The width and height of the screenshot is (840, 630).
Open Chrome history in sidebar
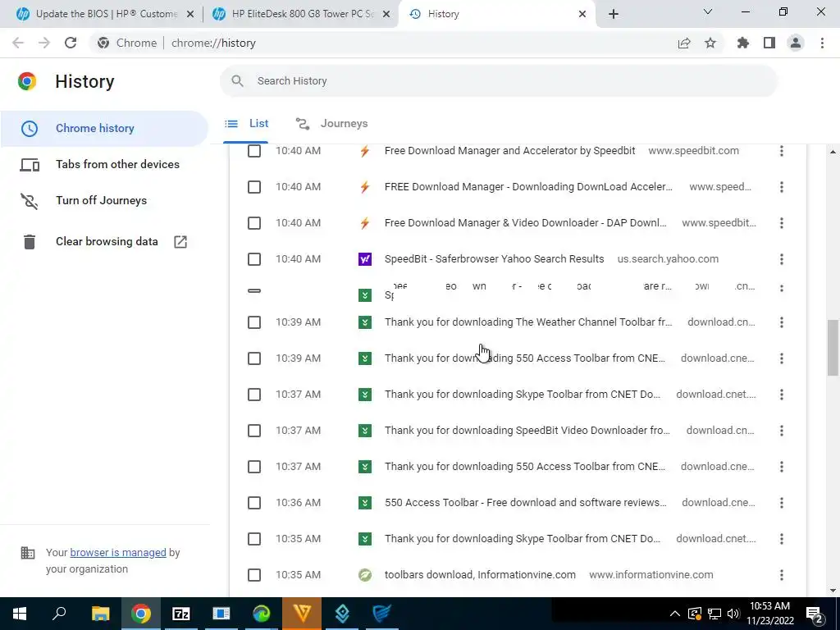[104, 129]
